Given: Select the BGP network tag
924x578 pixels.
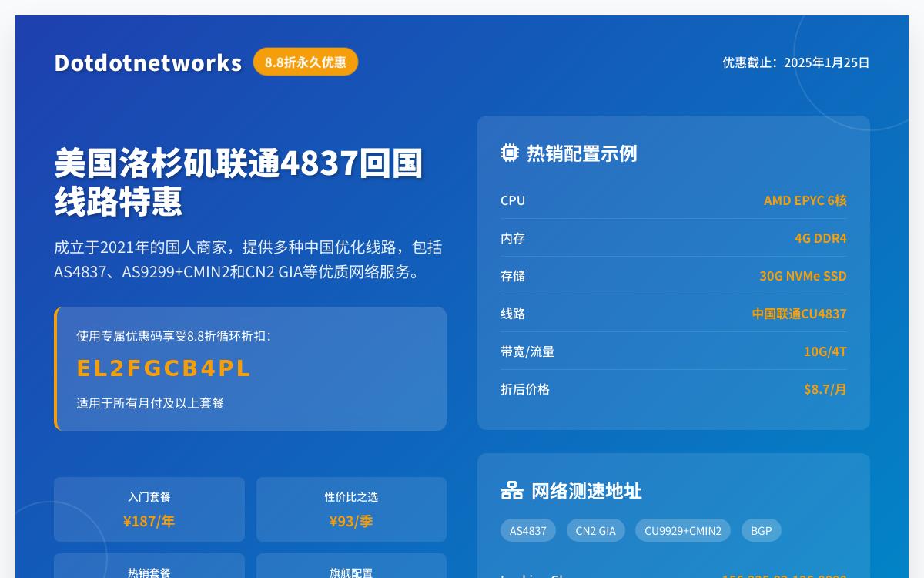Looking at the screenshot, I should pyautogui.click(x=761, y=530).
